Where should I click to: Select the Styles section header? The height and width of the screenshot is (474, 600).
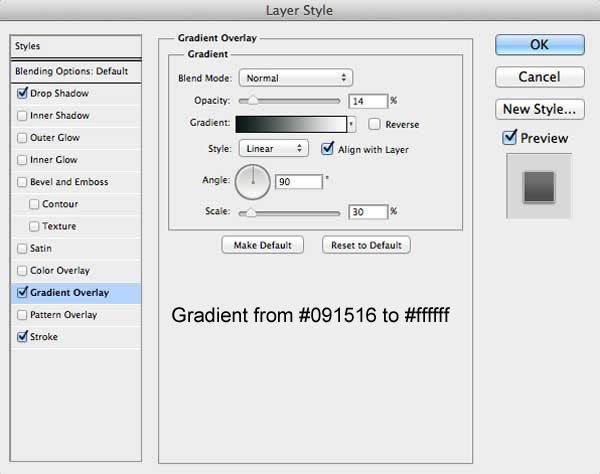[x=76, y=46]
